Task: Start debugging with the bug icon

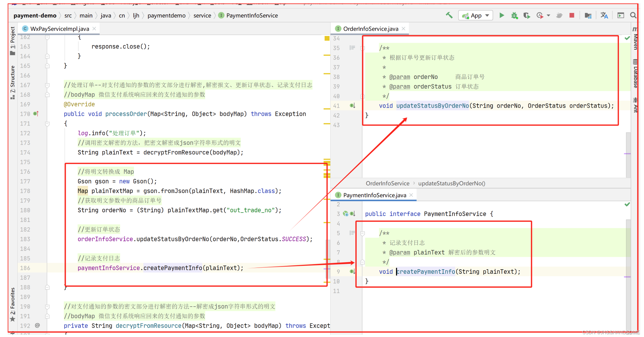Action: pos(514,15)
